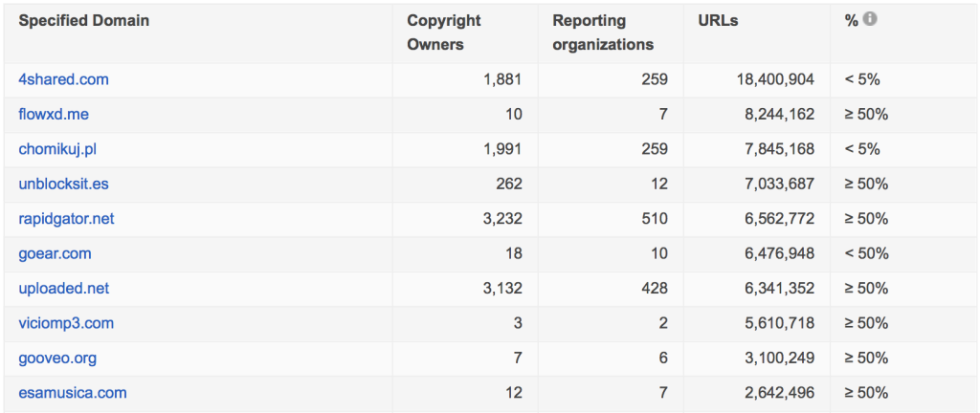Select URL count 3,100,249

click(x=780, y=359)
